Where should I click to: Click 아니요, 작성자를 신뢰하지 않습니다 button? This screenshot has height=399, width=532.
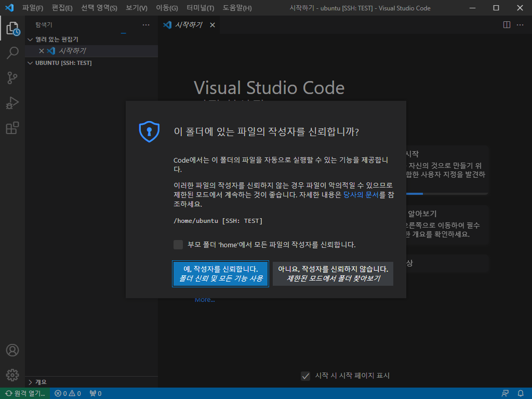[x=333, y=274]
